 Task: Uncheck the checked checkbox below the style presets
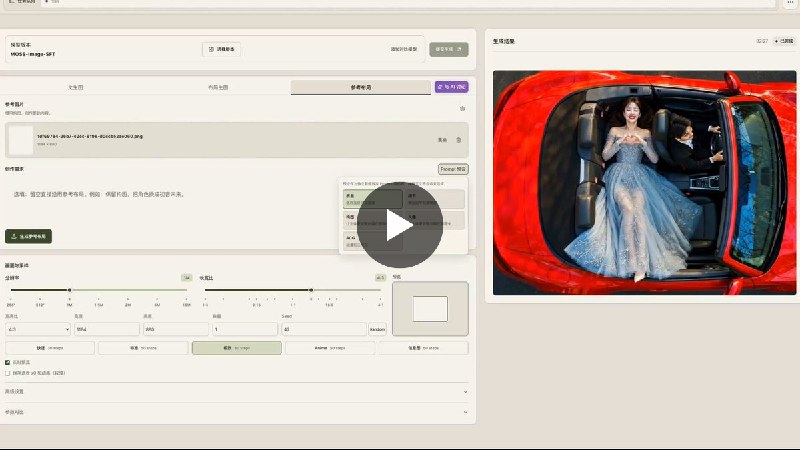pos(8,362)
